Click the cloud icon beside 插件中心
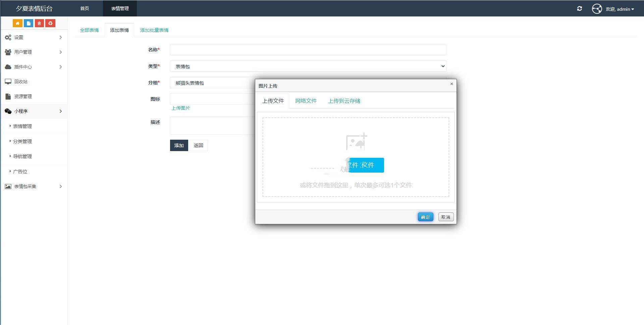The height and width of the screenshot is (325, 644). (x=8, y=67)
